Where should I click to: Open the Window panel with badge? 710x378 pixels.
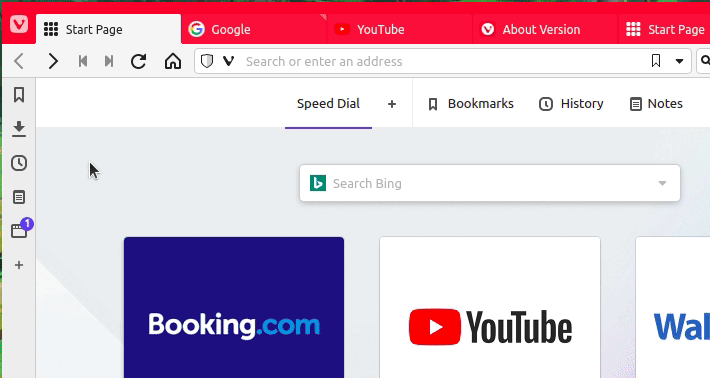19,230
